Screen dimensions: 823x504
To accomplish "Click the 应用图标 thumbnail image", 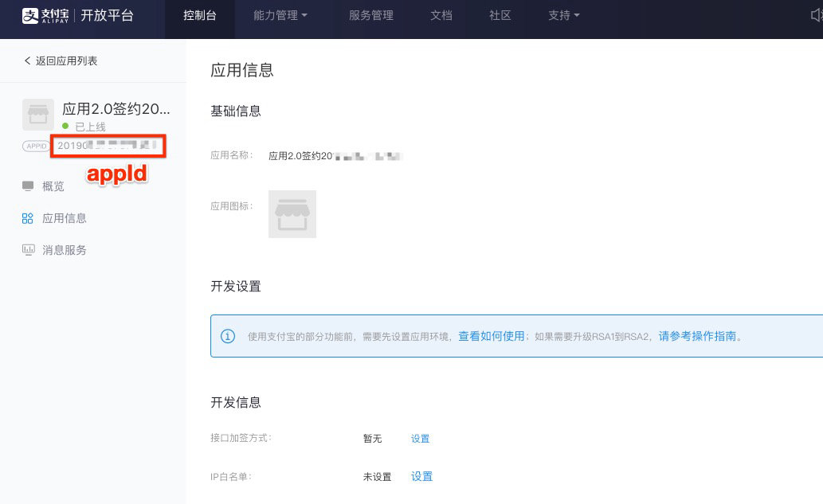I will (x=292, y=214).
